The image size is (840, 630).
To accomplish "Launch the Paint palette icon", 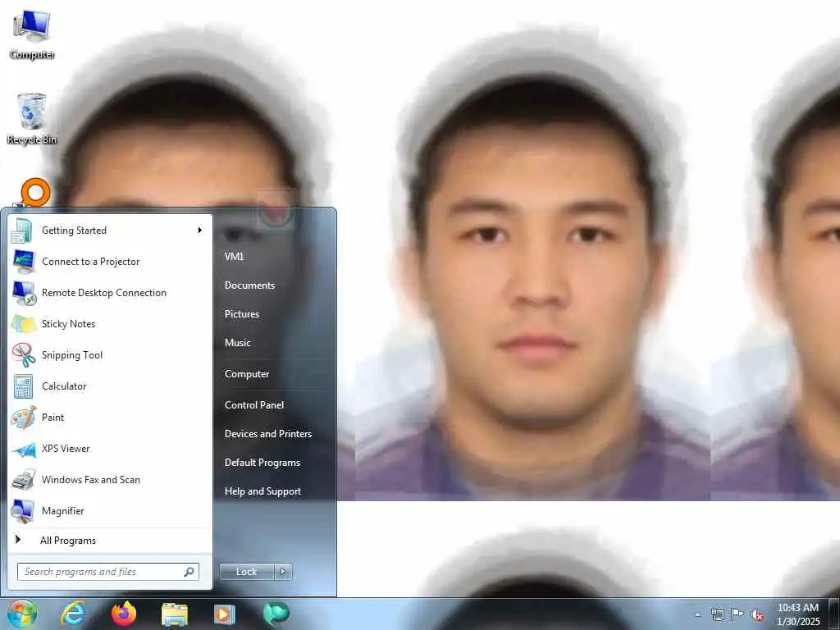I will 24,418.
